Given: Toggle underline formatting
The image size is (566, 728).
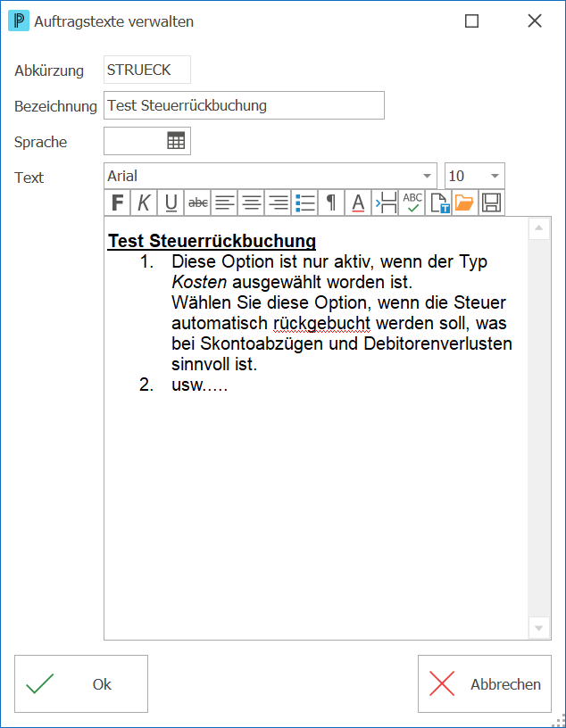Looking at the screenshot, I should point(171,203).
